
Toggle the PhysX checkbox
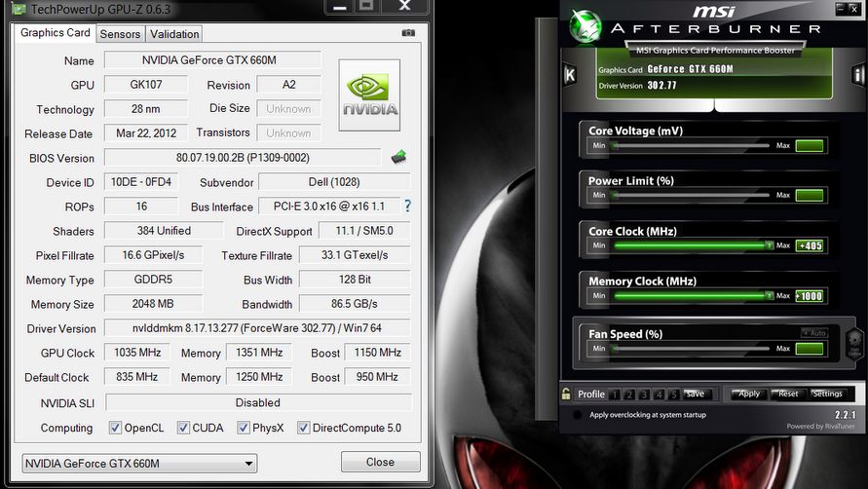point(243,428)
